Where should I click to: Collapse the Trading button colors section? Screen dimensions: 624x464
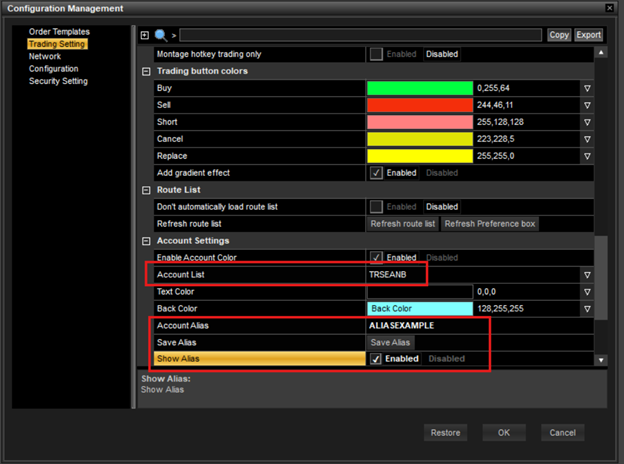pyautogui.click(x=147, y=71)
